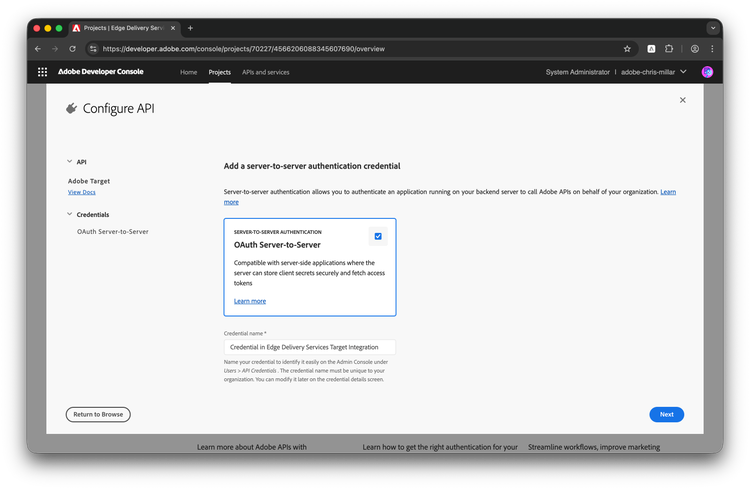Open the Adobe app switcher grid
750x489 pixels.
point(42,72)
